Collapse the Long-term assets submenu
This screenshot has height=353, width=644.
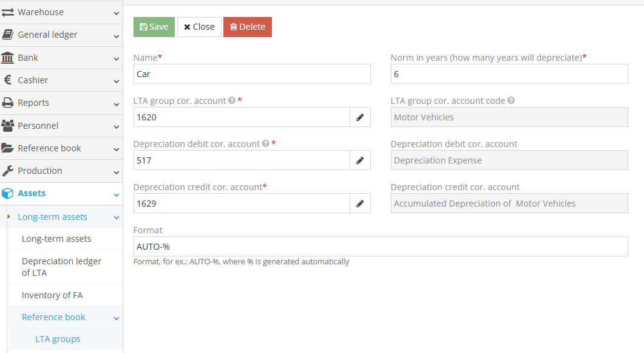click(x=115, y=216)
